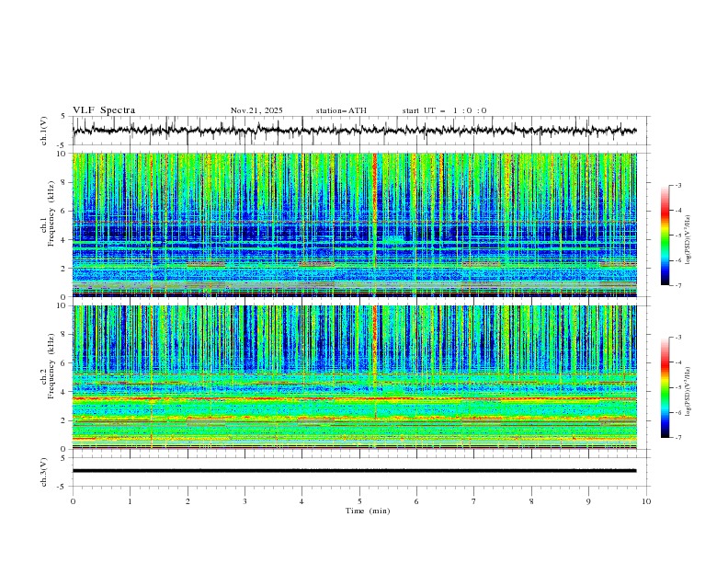Image resolution: width=728 pixels, height=563 pixels.
Task: Click time axis tick label "1"
Action: pyautogui.click(x=130, y=501)
